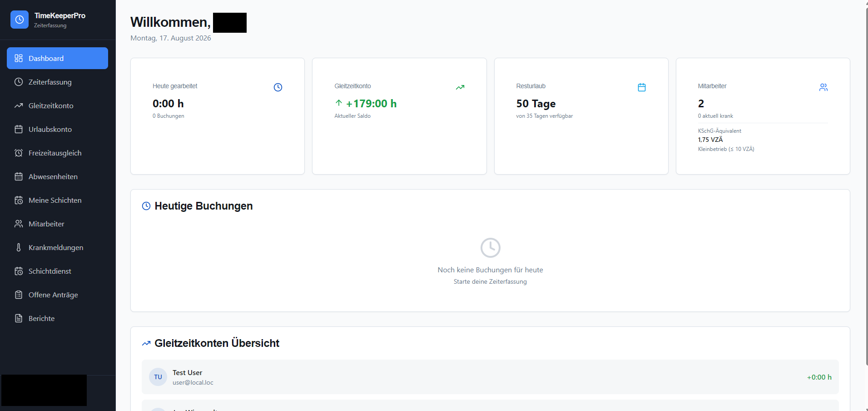Screen dimensions: 868x411
Task: Click the Krankmeldungen thermometer icon
Action: click(x=19, y=247)
